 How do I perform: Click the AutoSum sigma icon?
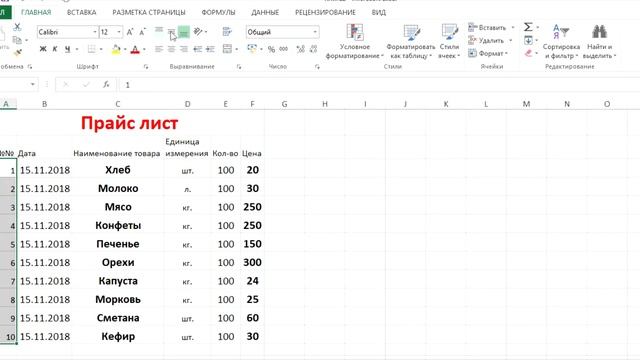[528, 27]
